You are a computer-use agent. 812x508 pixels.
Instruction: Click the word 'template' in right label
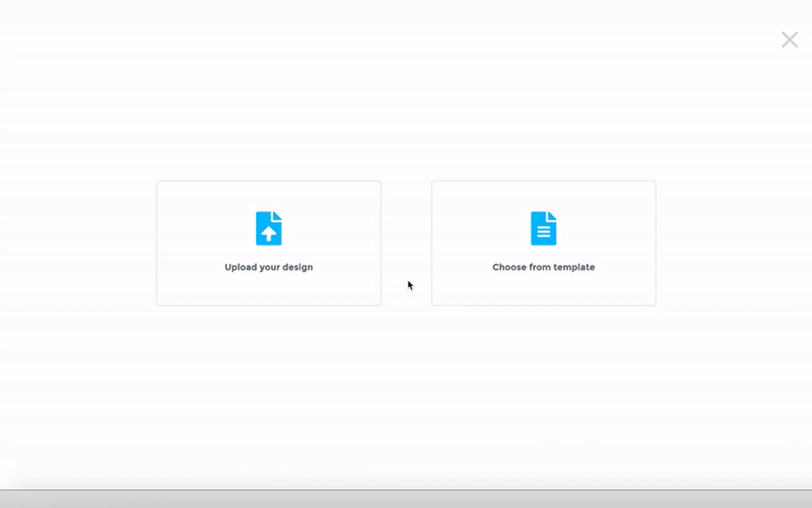[574, 267]
